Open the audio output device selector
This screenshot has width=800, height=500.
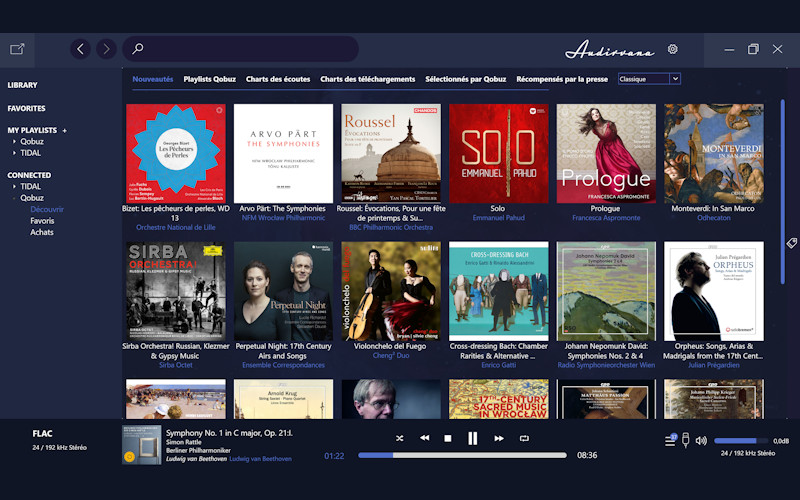(x=685, y=440)
